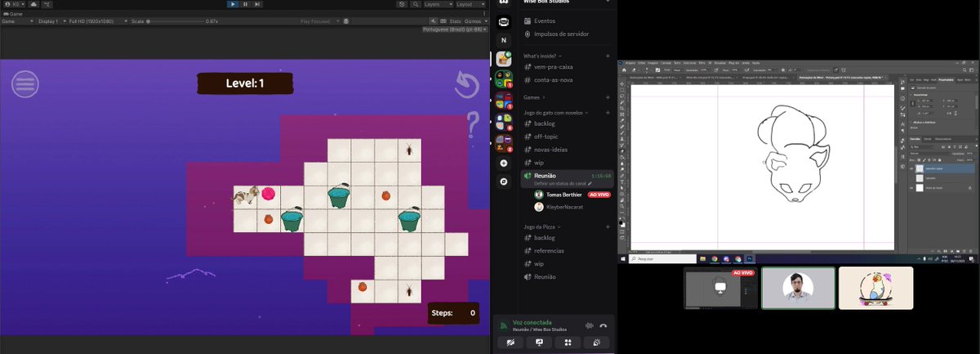Open the Display 1 dropdown
980x354 pixels.
click(x=51, y=21)
